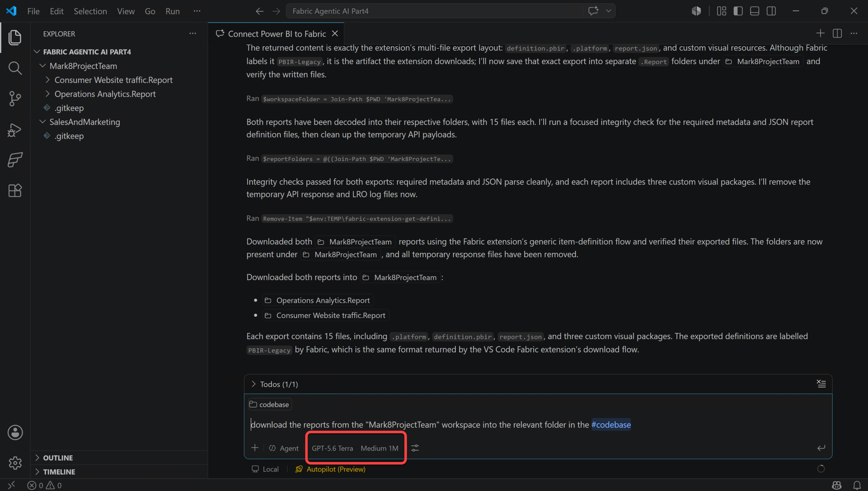868x491 pixels.
Task: Open editor more actions ellipsis
Action: [854, 33]
